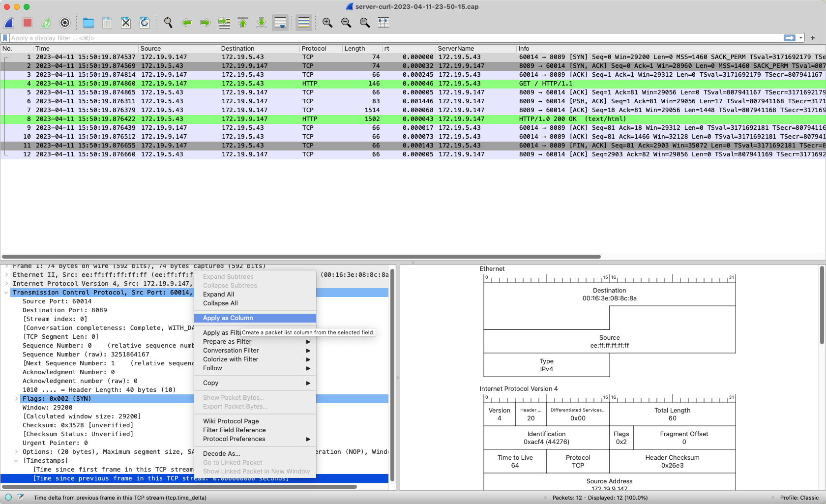The width and height of the screenshot is (826, 504).
Task: Add a display filter button with plus
Action: [813, 38]
